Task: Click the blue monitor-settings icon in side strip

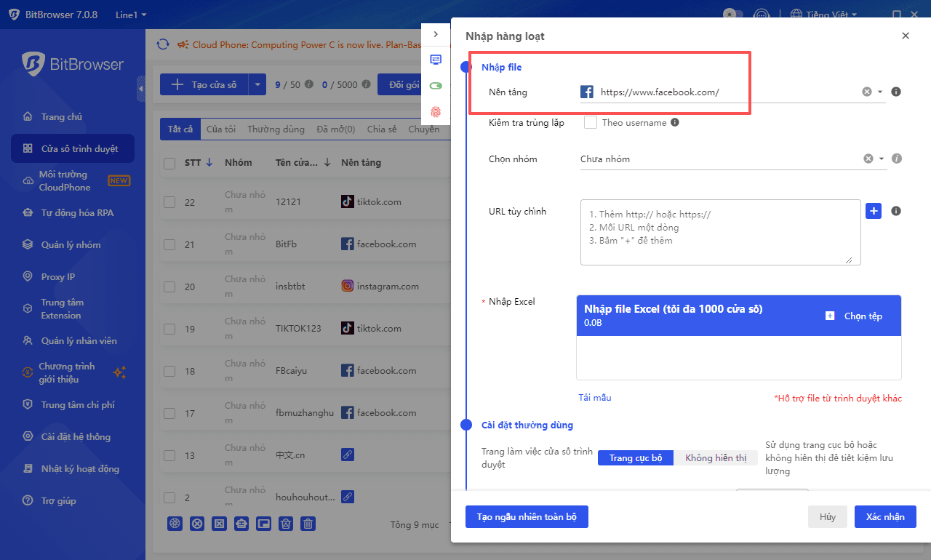Action: (x=436, y=60)
